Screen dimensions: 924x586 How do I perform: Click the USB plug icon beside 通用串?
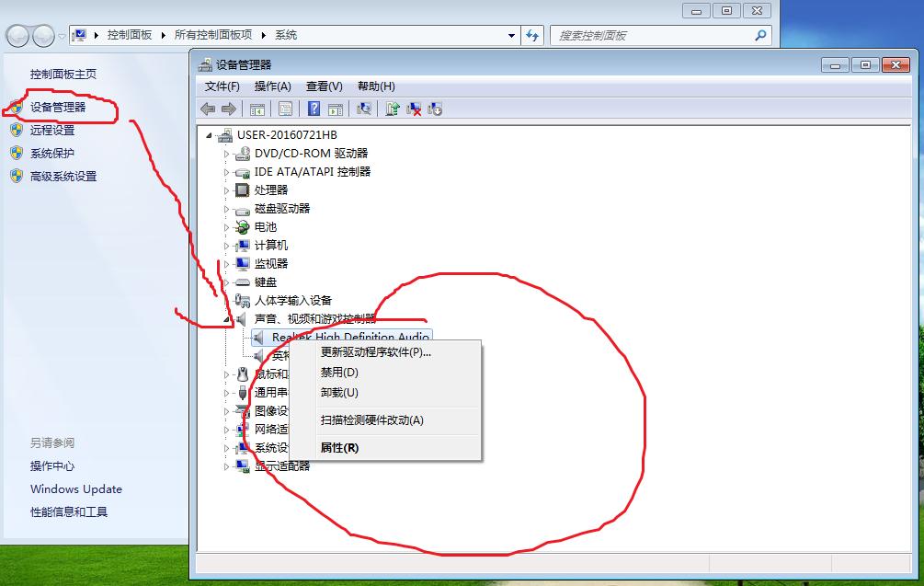coord(242,393)
